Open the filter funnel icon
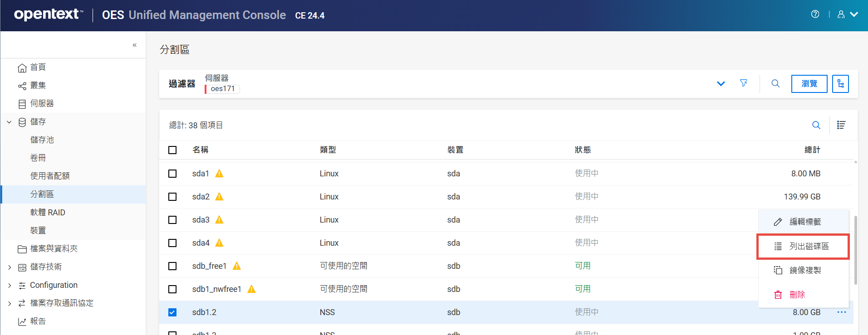868x335 pixels. point(744,83)
